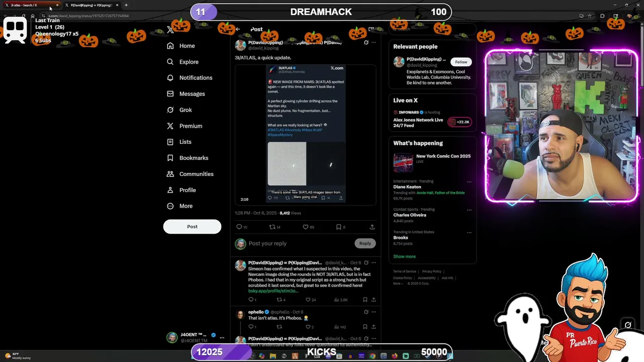Screen dimensions: 644x362
Task: Open ophello's profile avatar
Action: coord(240,315)
